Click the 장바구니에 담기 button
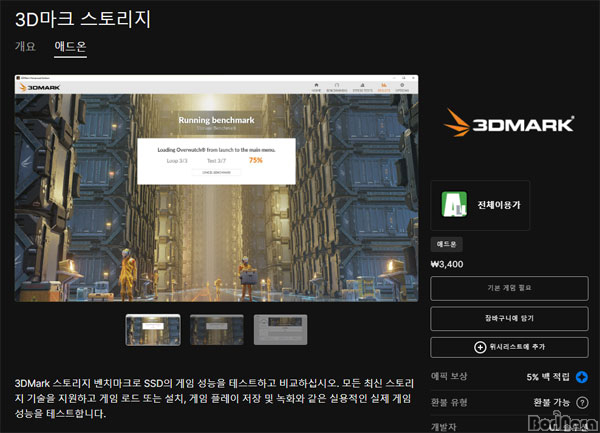 (509, 318)
